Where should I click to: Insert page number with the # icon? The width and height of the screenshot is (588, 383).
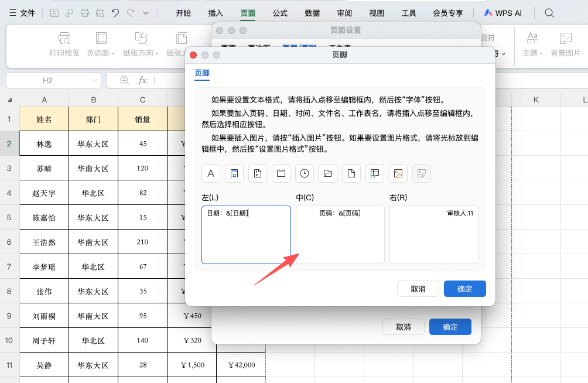pos(234,173)
